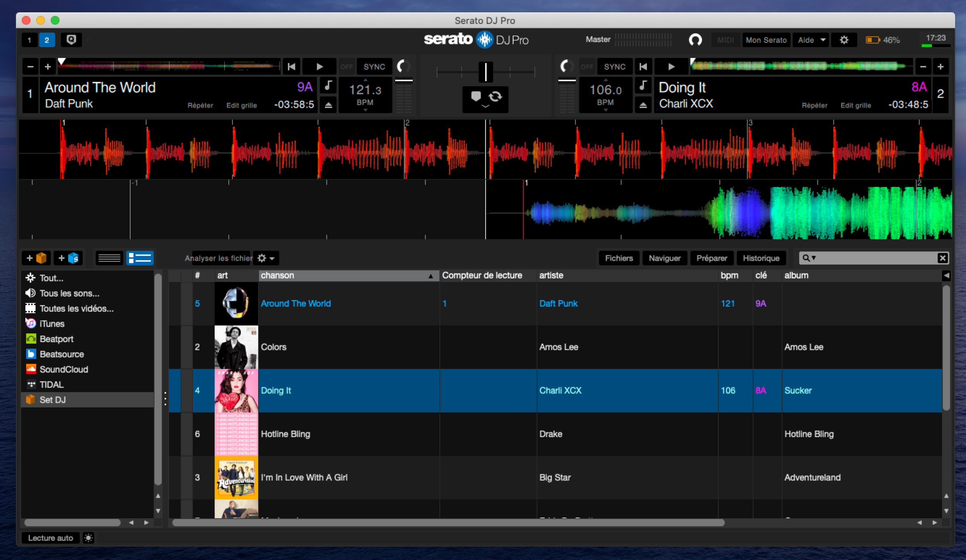This screenshot has height=560, width=966.
Task: Switch to the Historique tab
Action: pyautogui.click(x=761, y=258)
